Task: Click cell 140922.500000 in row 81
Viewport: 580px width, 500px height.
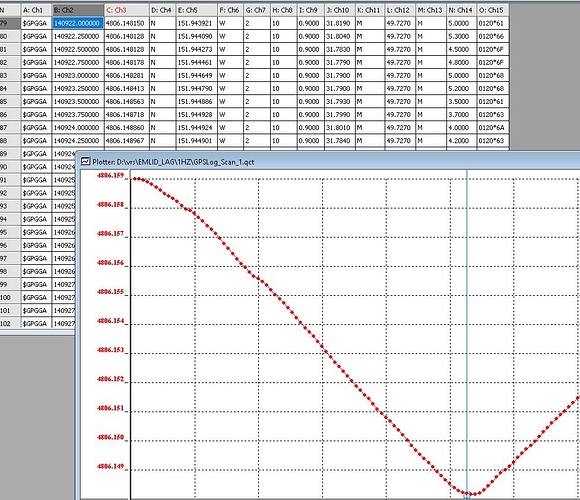Action: [x=78, y=49]
